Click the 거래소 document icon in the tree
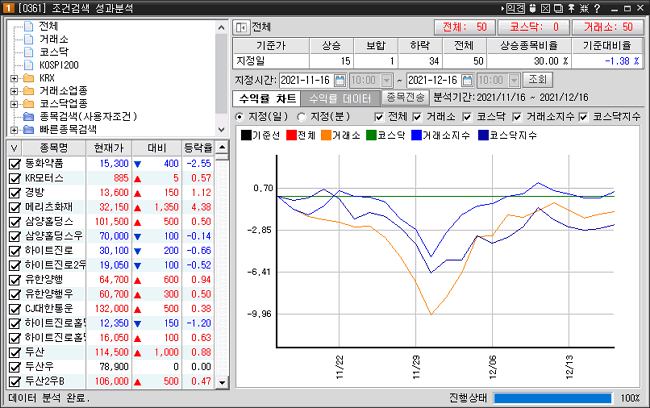This screenshot has width=650, height=408. 29,39
